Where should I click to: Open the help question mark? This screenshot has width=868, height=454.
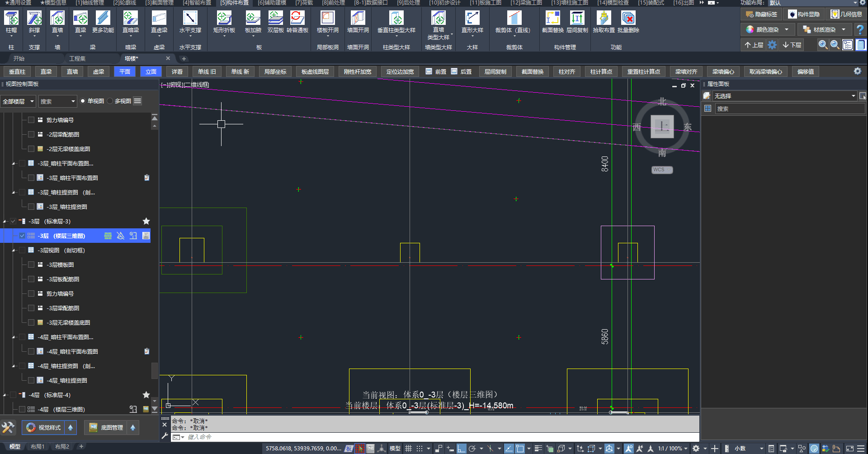(860, 30)
